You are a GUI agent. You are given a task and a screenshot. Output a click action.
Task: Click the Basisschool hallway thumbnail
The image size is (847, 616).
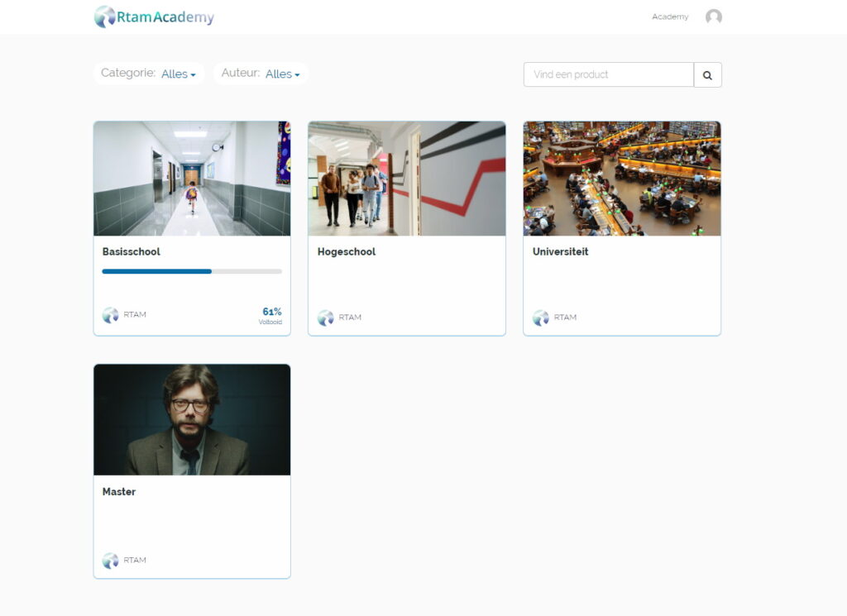click(192, 178)
